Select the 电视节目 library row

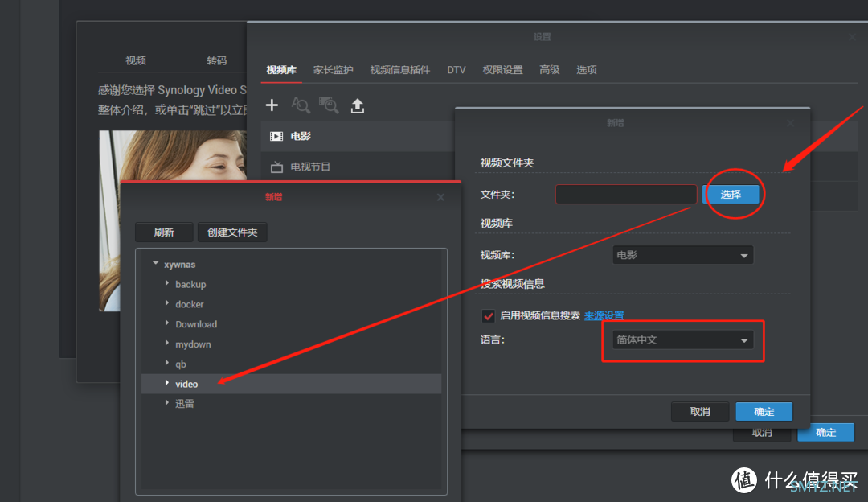[x=358, y=167]
